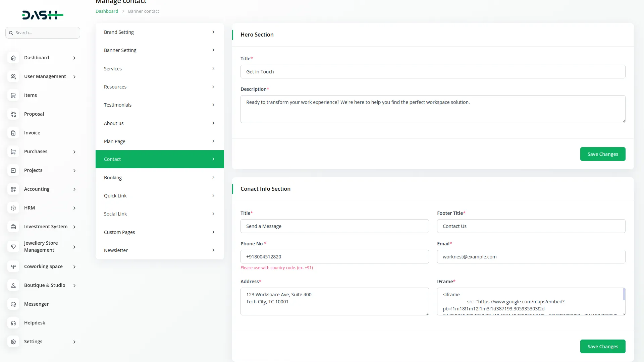This screenshot has width=644, height=362.
Task: Click the Helpdesk headset icon
Action: [13, 323]
